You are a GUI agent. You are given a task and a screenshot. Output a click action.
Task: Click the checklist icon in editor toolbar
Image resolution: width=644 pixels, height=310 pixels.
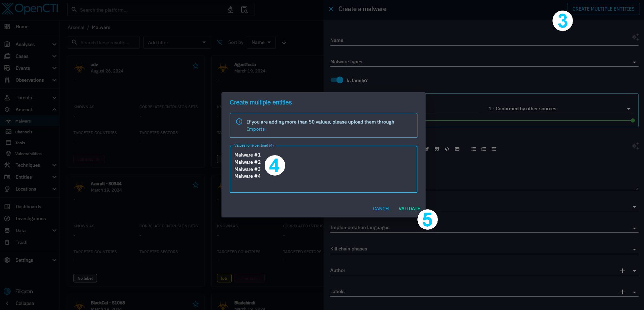pyautogui.click(x=494, y=149)
